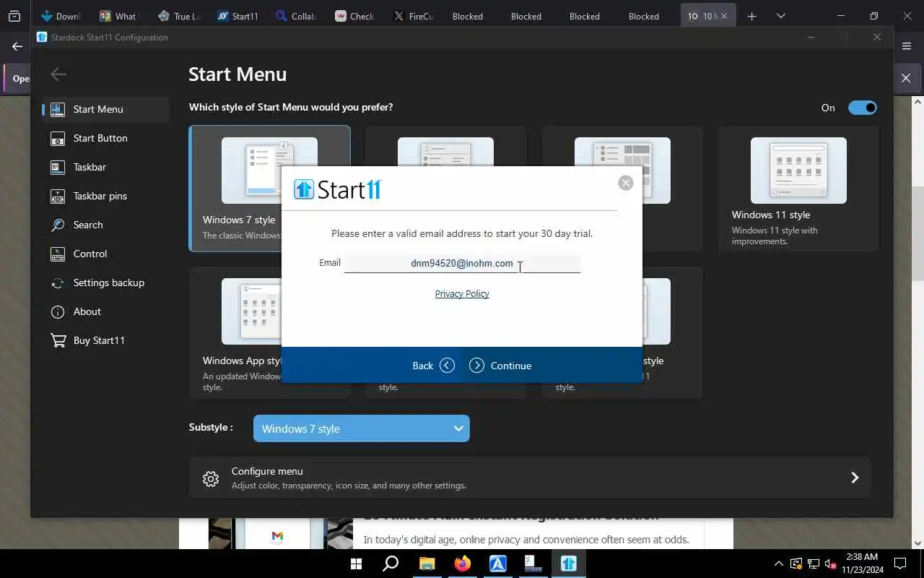Turn off the Start Menu On switch
924x578 pixels.
(x=863, y=108)
